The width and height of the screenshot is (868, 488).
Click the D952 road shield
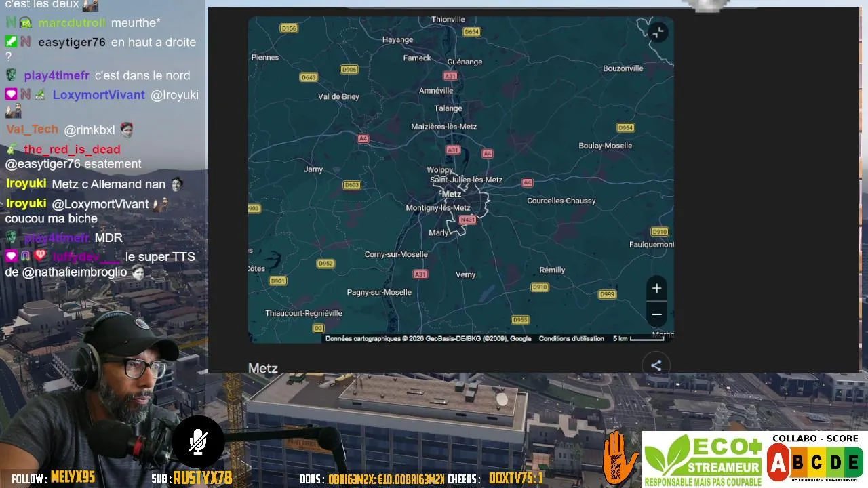[326, 264]
